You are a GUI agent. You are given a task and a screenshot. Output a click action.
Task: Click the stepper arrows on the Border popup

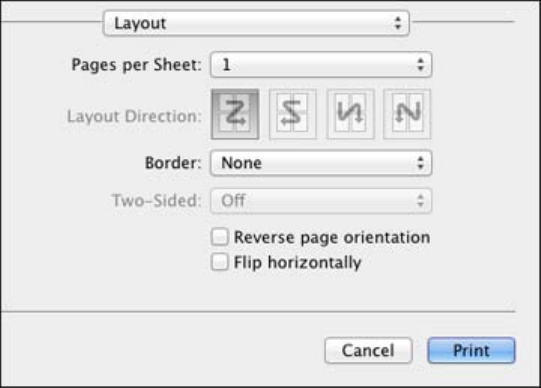[x=420, y=163]
